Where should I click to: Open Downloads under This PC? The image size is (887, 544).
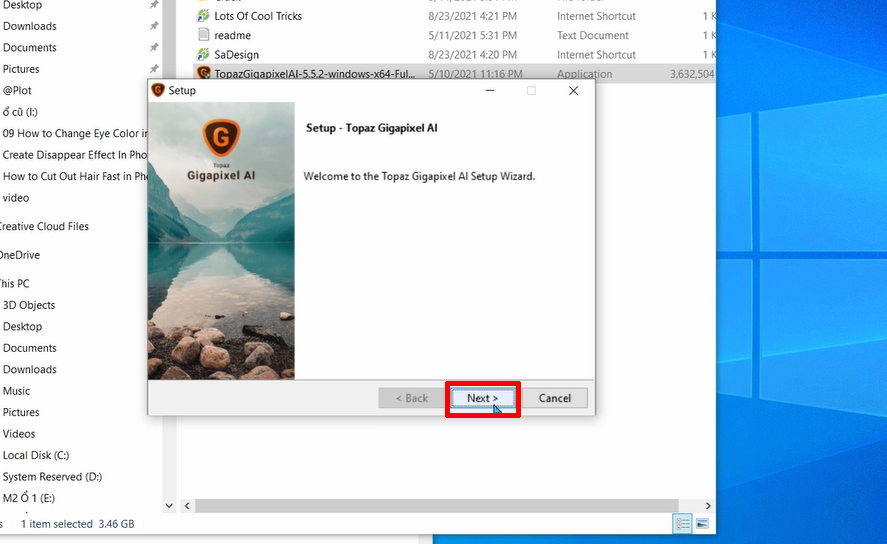tap(29, 370)
